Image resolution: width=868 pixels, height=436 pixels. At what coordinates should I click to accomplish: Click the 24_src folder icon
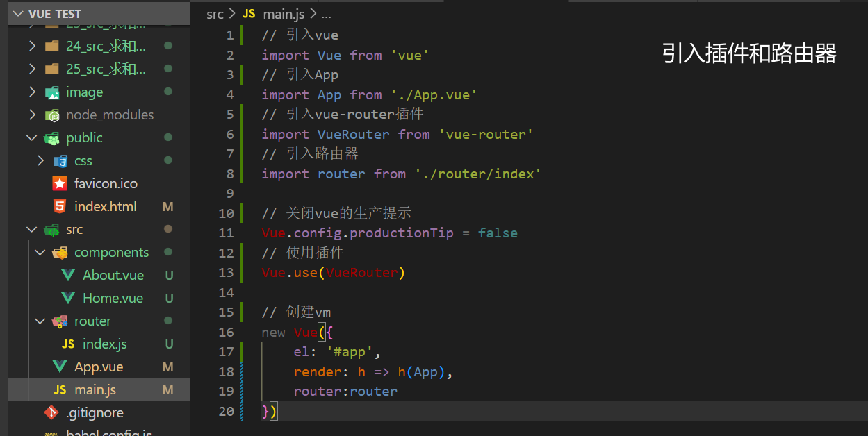click(x=51, y=46)
